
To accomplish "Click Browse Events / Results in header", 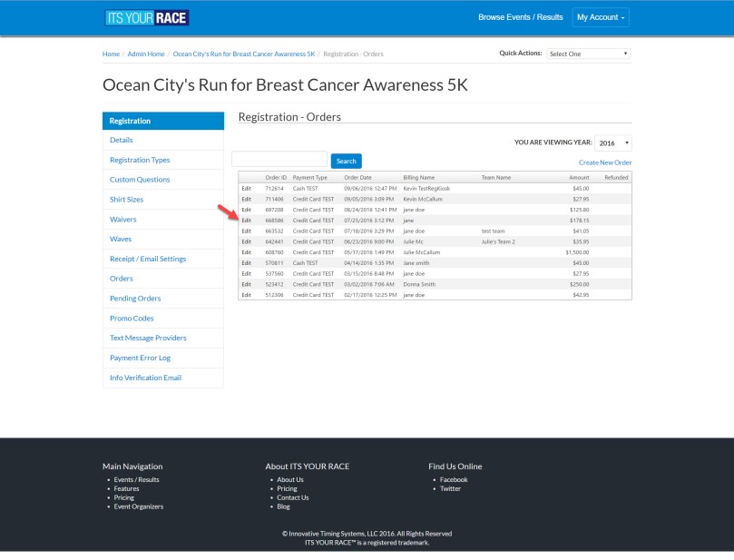I will tap(520, 17).
